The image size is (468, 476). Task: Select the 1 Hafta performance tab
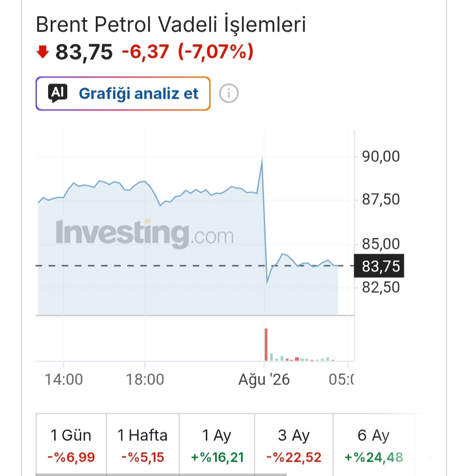[x=143, y=445]
